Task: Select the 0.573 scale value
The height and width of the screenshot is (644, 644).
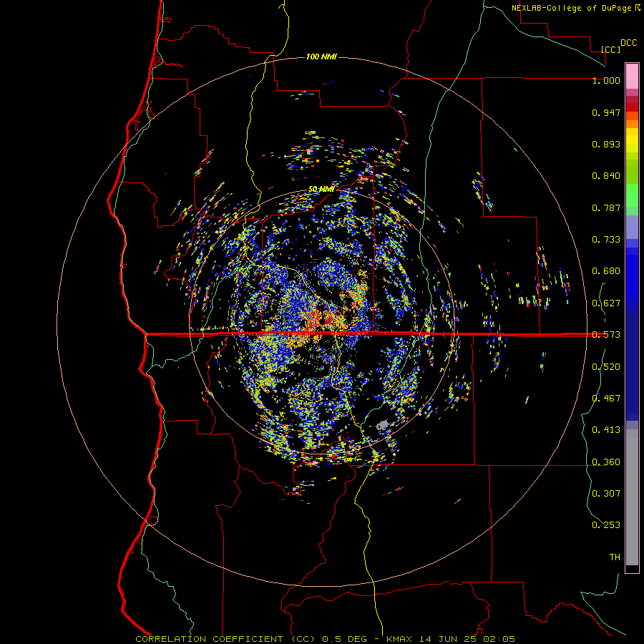Action: 606,335
